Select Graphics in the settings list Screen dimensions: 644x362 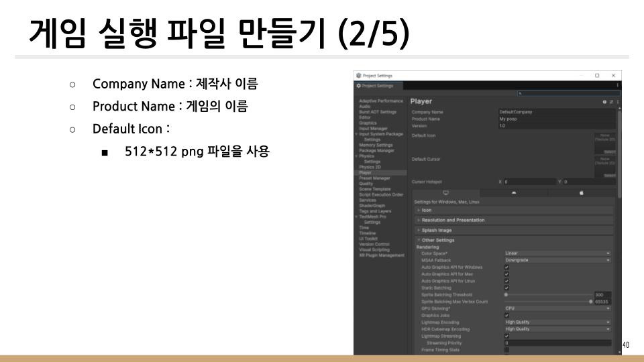pos(368,123)
